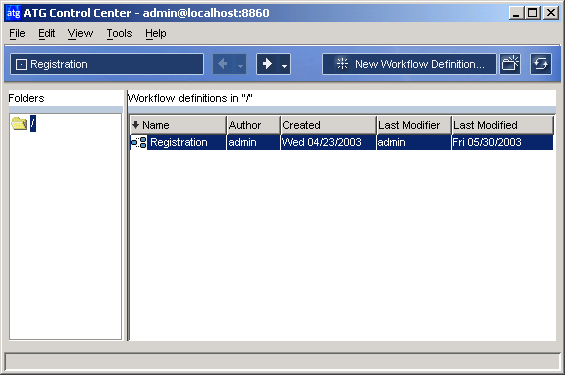Minimize the ATG Control Center window

[x=516, y=13]
